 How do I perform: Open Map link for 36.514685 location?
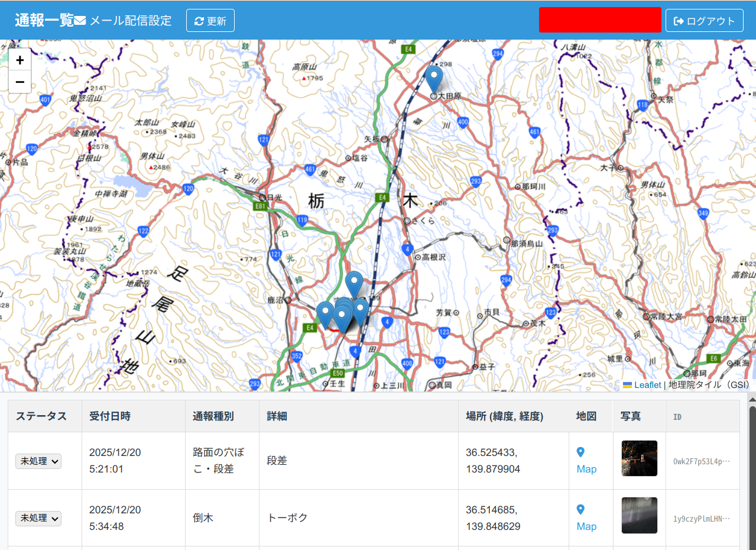click(586, 518)
